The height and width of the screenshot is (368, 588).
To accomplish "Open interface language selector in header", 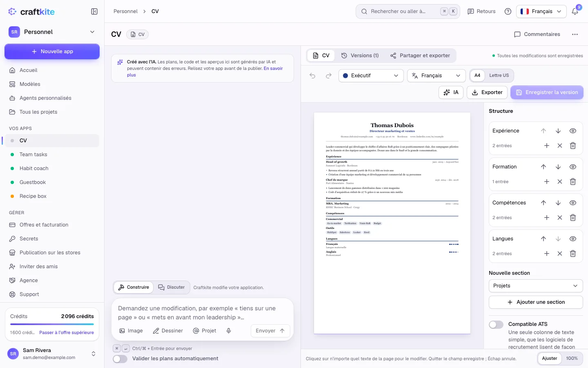I will (541, 11).
